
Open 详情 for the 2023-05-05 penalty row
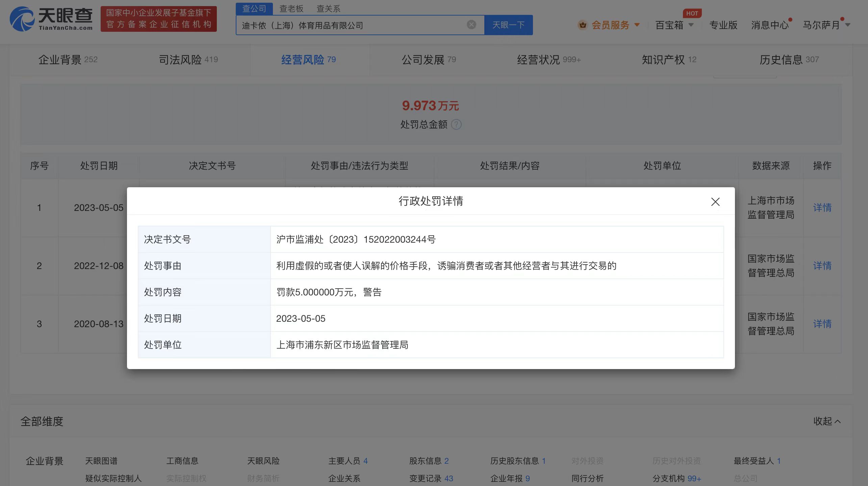(x=822, y=208)
